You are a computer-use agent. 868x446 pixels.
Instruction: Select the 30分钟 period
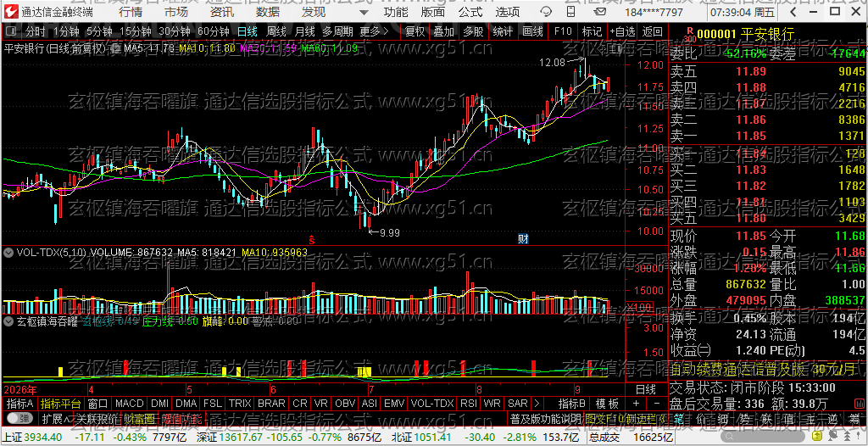coord(174,31)
